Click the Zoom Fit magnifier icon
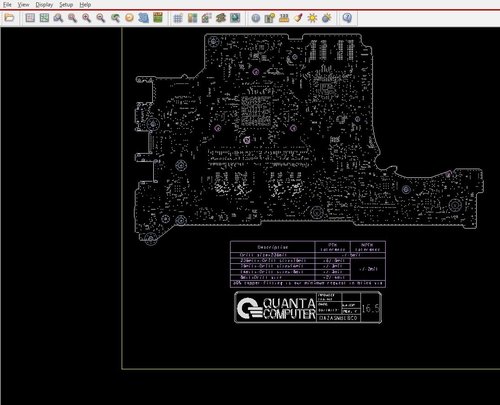 pos(72,18)
